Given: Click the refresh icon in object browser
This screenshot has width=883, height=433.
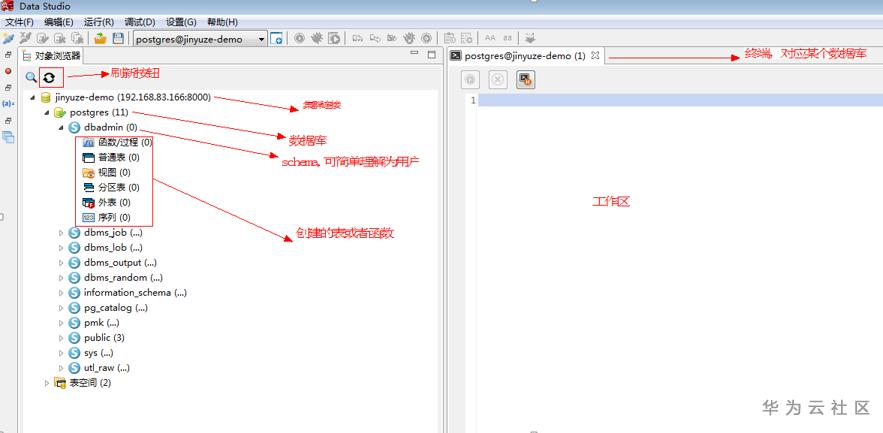Looking at the screenshot, I should pos(50,78).
